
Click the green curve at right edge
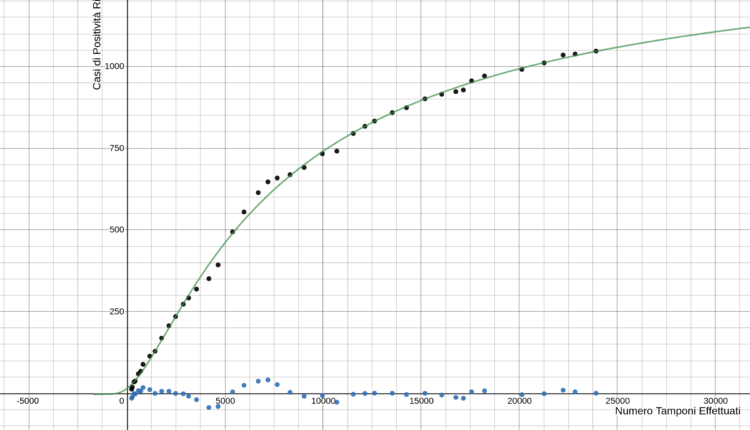pyautogui.click(x=745, y=28)
